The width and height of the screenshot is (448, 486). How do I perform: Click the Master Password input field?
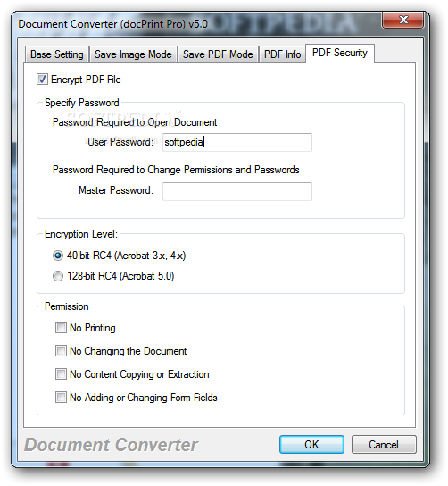pyautogui.click(x=237, y=191)
